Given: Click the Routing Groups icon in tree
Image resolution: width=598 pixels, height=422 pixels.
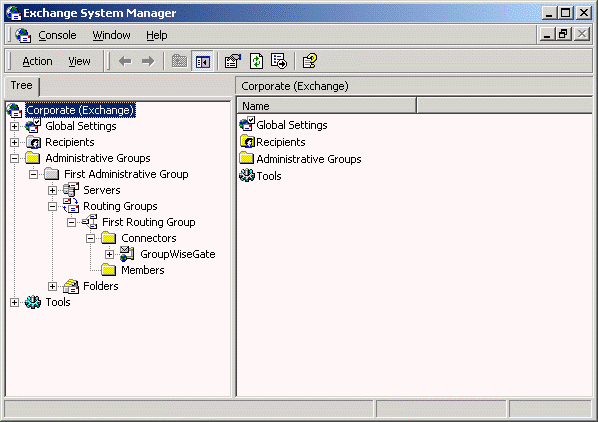Looking at the screenshot, I should 71,206.
